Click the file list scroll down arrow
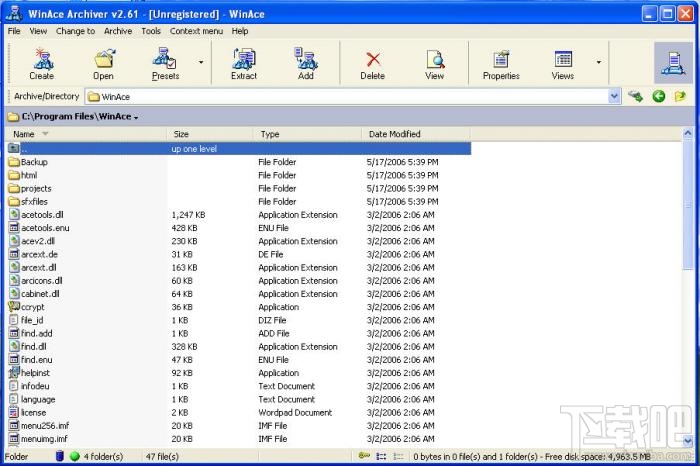 pos(688,441)
